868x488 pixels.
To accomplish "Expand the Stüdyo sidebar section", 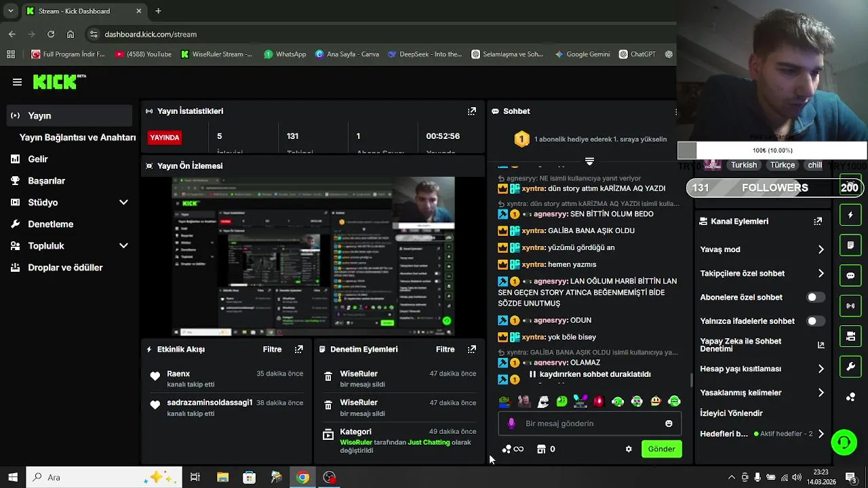I will coord(123,202).
